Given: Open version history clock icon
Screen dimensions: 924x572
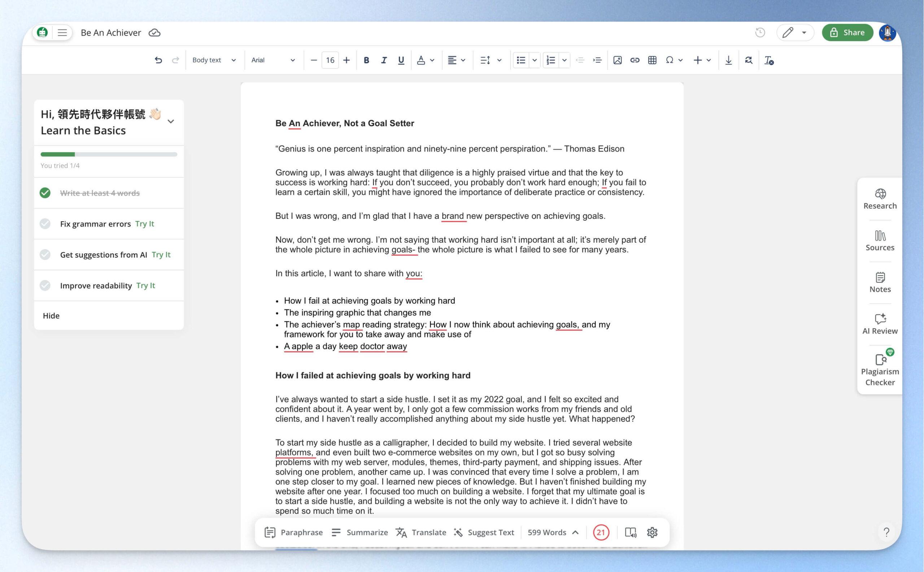Looking at the screenshot, I should [x=760, y=32].
